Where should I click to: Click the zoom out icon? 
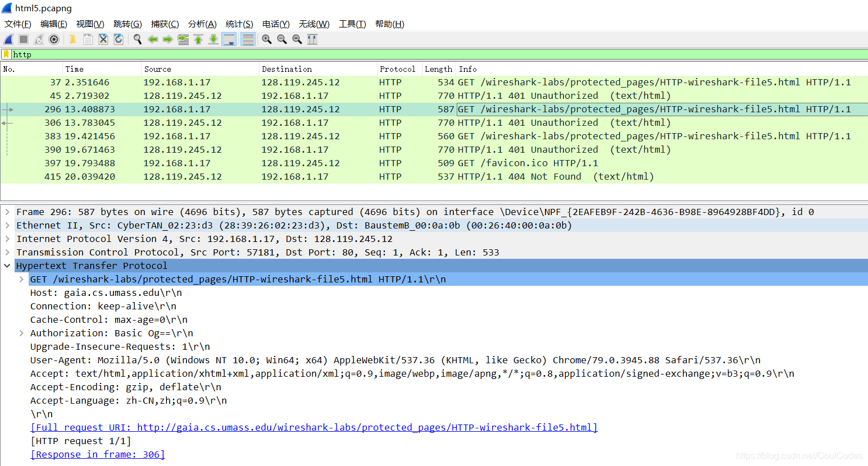[x=282, y=39]
